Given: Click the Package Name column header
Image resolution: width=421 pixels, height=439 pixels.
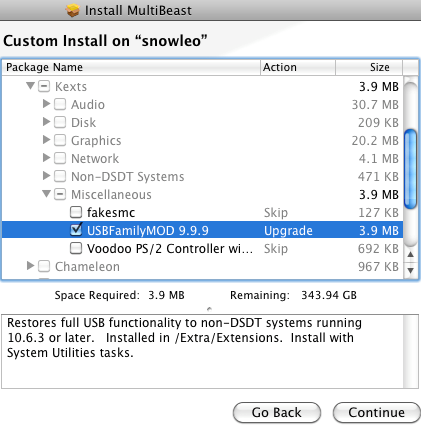Looking at the screenshot, I should tap(131, 67).
